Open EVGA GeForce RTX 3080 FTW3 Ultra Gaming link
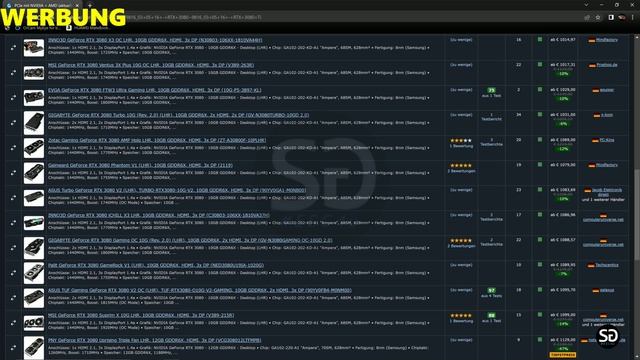Image resolution: width=640 pixels, height=360 pixels. pyautogui.click(x=155, y=90)
